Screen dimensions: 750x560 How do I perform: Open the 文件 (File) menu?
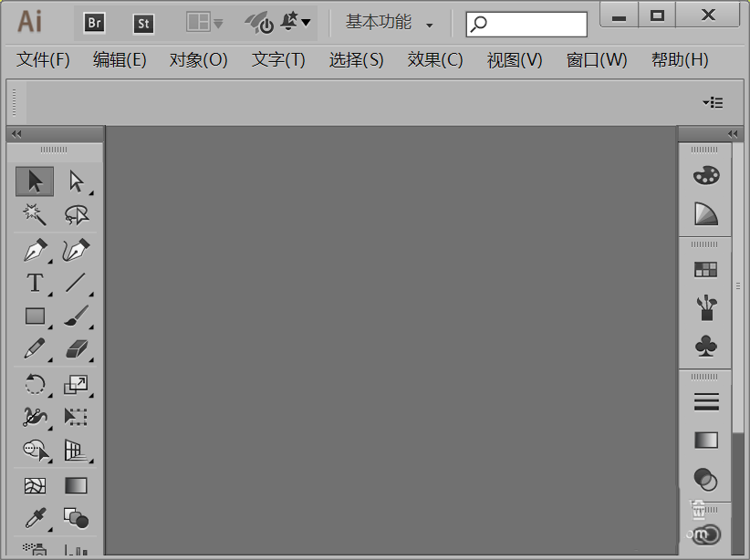(x=41, y=60)
